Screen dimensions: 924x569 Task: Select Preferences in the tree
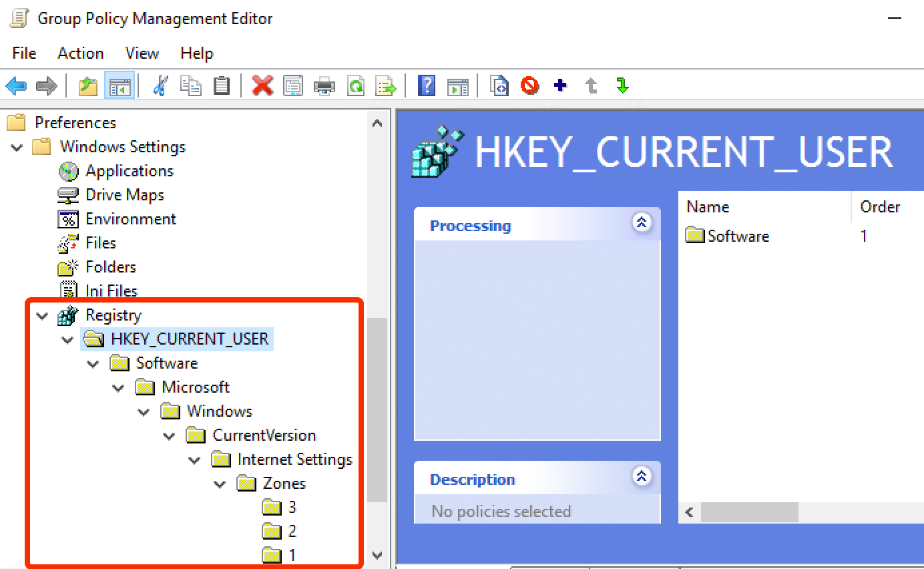[75, 123]
